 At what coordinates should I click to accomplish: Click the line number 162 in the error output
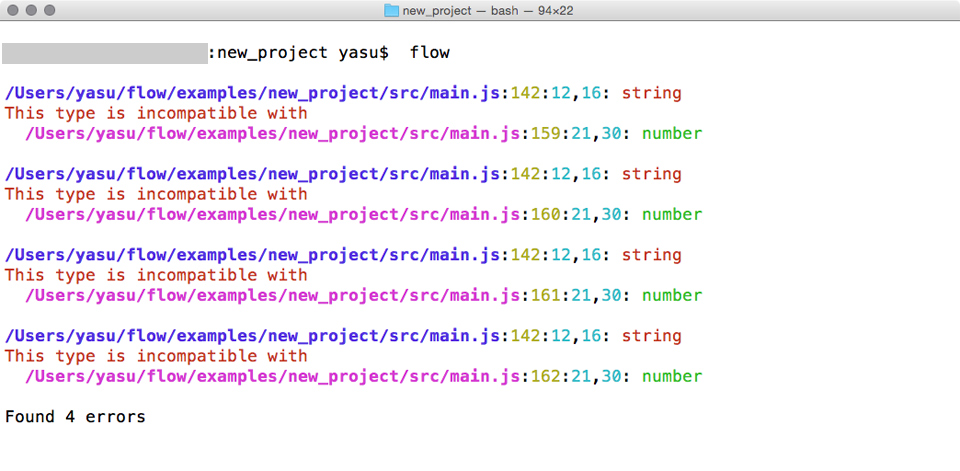tap(546, 377)
